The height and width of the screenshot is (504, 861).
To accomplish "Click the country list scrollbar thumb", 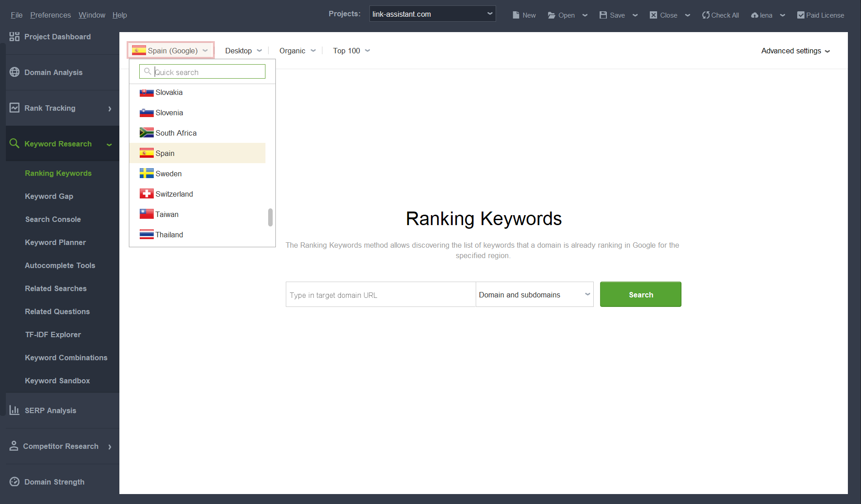I will 270,217.
